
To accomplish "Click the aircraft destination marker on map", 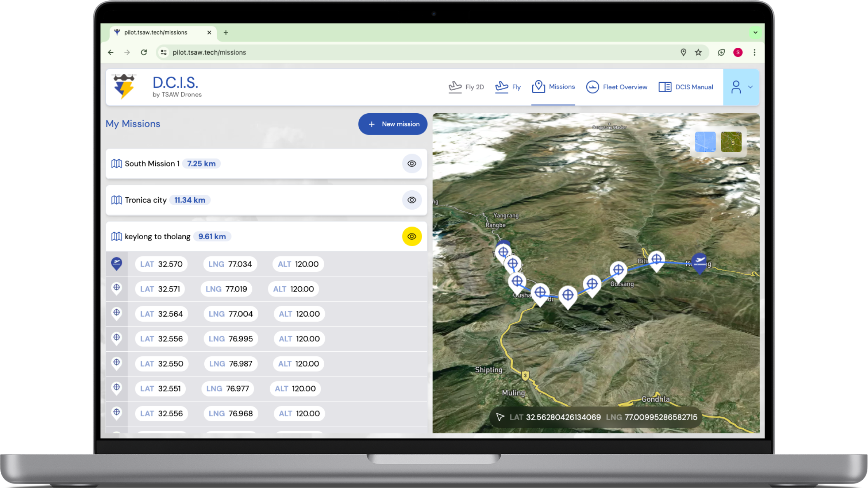I will pos(699,261).
